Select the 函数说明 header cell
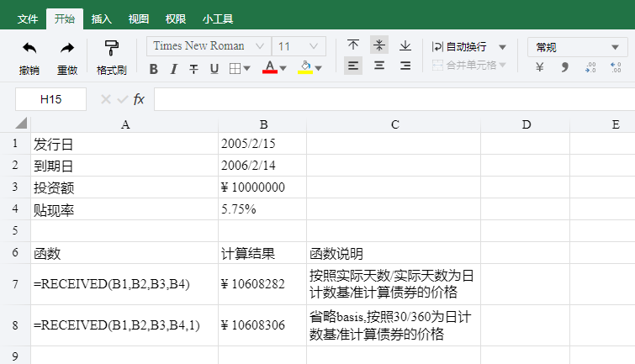 coord(394,253)
